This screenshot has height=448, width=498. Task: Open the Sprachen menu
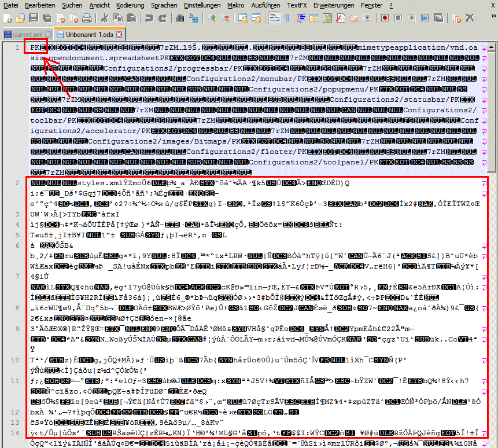[x=164, y=5]
